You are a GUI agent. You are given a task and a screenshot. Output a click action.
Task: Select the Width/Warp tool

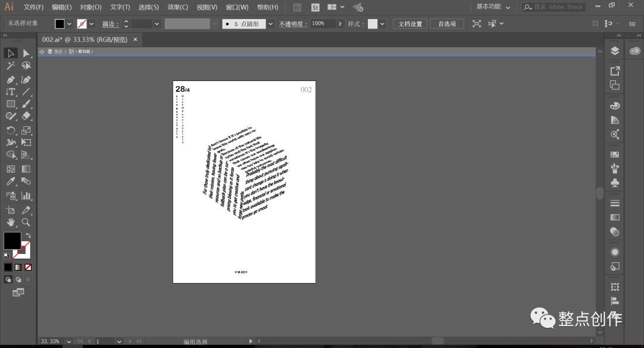point(11,143)
